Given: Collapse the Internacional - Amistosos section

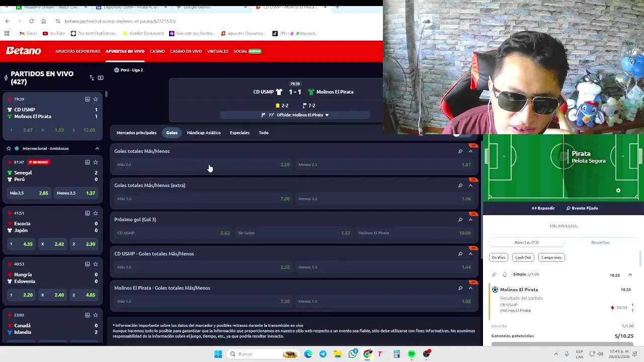Looking at the screenshot, I should (x=97, y=148).
